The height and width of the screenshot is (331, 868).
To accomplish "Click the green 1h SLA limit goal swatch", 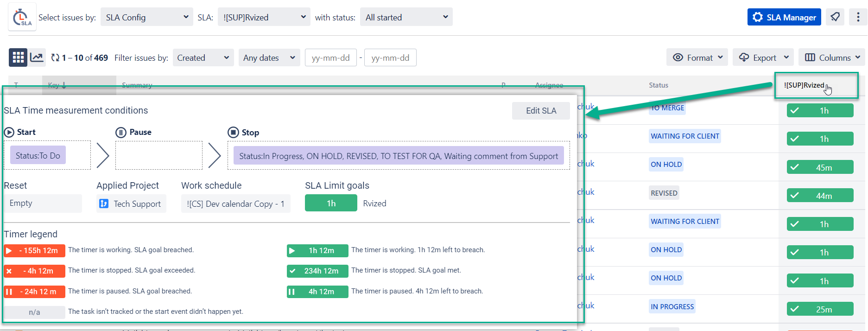I will [331, 203].
